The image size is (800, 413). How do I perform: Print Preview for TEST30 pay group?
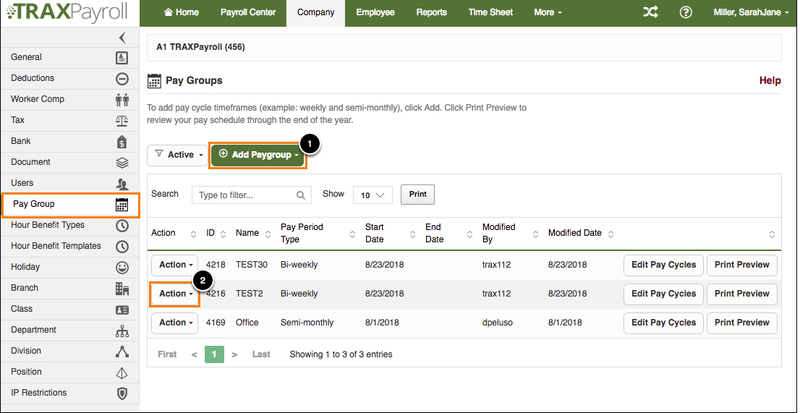click(x=742, y=265)
